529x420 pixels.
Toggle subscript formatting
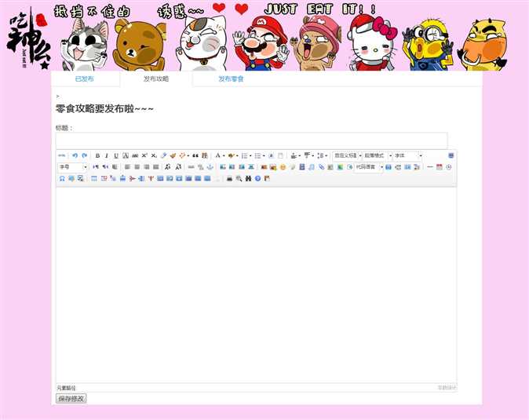point(154,155)
